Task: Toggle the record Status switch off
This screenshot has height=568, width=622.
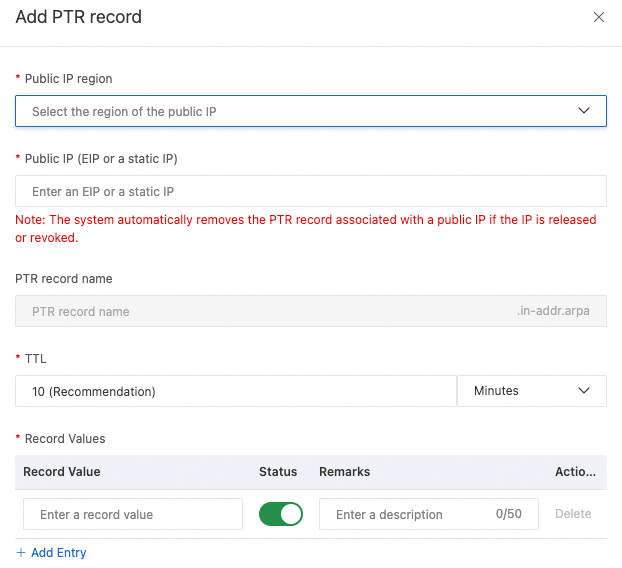Action: click(281, 514)
